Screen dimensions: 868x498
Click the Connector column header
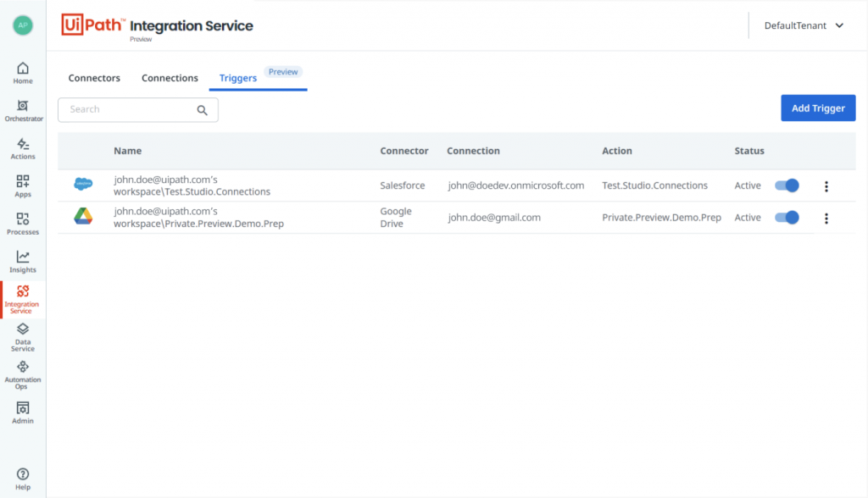(x=404, y=151)
